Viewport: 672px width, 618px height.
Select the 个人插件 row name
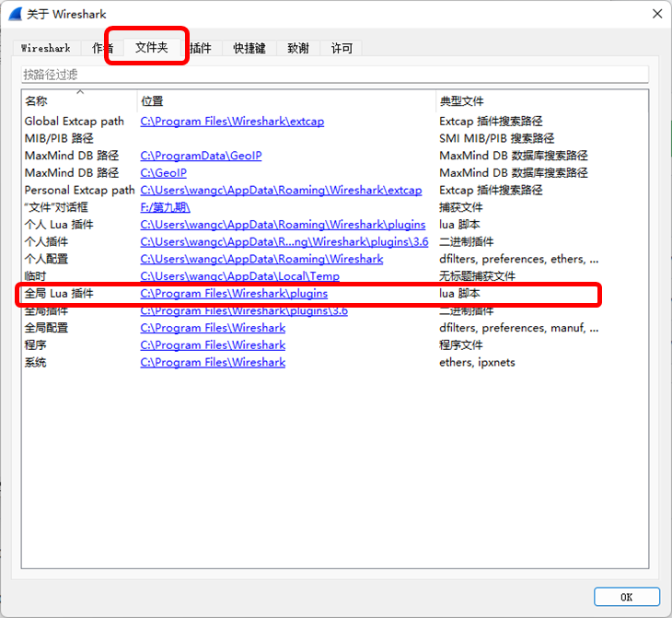46,241
